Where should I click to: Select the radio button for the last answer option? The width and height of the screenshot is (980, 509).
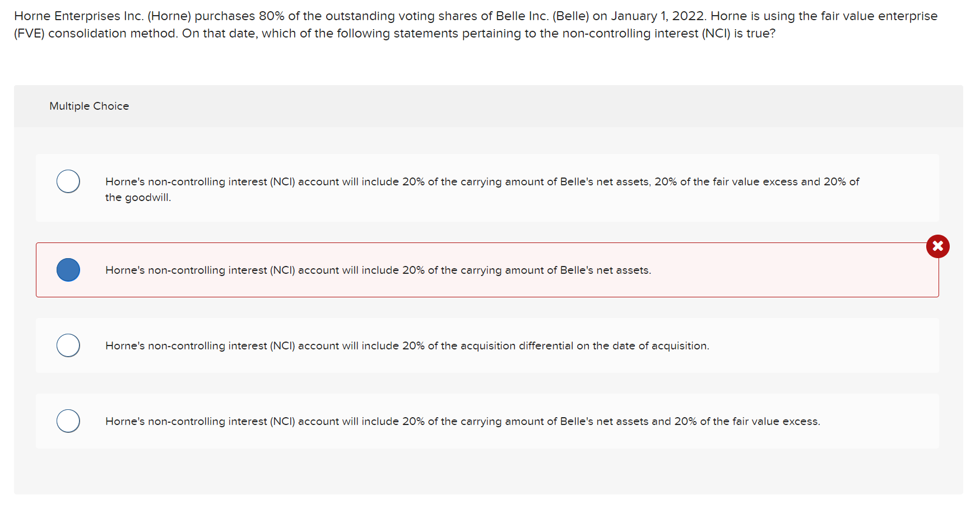(68, 421)
